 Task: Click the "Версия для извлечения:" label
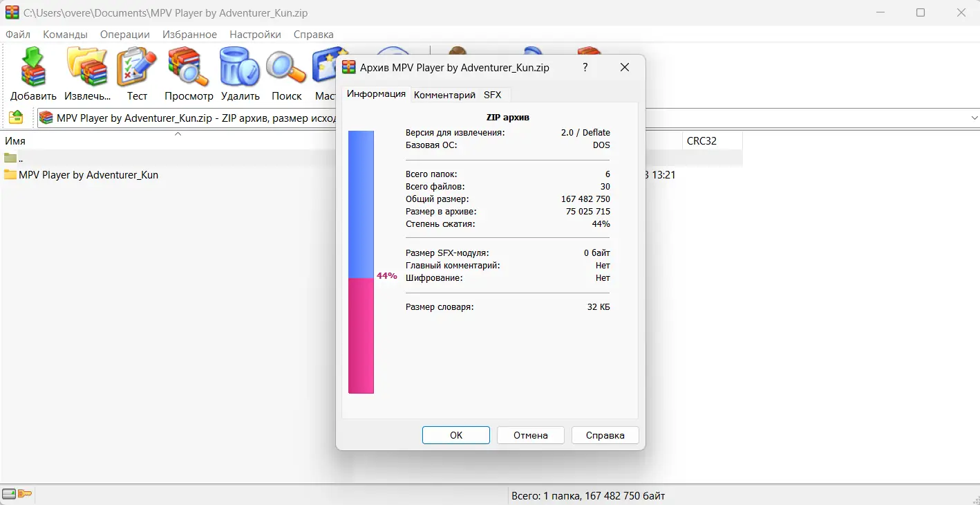(x=455, y=133)
